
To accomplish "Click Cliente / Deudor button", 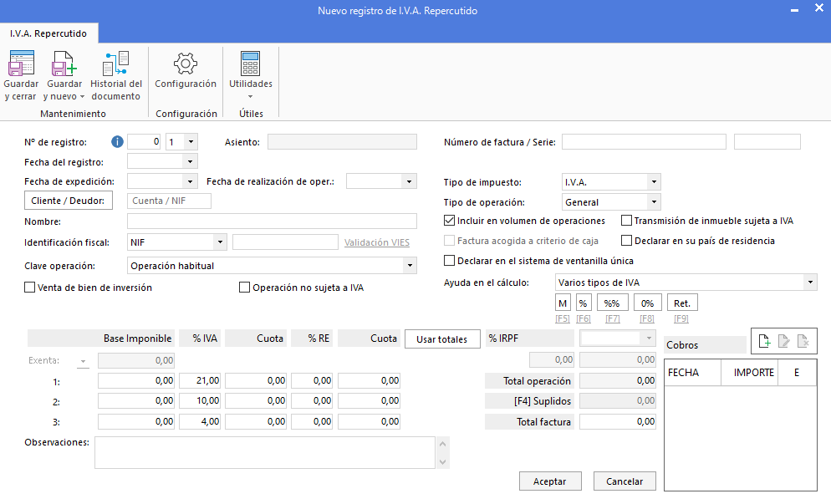I will pos(69,201).
